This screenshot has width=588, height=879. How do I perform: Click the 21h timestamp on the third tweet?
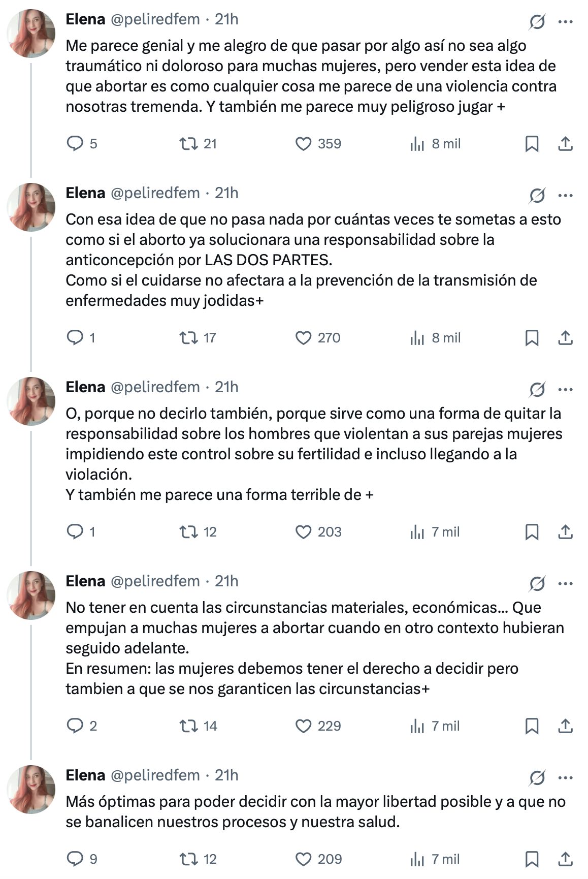[226, 387]
